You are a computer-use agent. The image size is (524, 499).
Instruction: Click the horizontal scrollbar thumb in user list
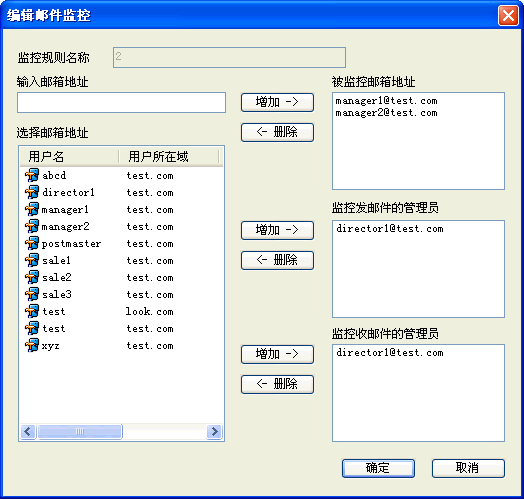coord(80,431)
